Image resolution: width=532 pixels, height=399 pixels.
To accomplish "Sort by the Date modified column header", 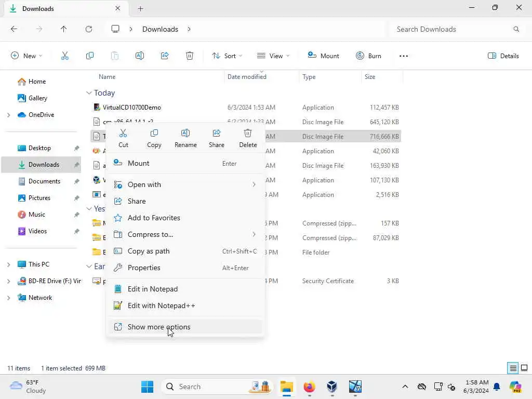I will click(x=247, y=77).
